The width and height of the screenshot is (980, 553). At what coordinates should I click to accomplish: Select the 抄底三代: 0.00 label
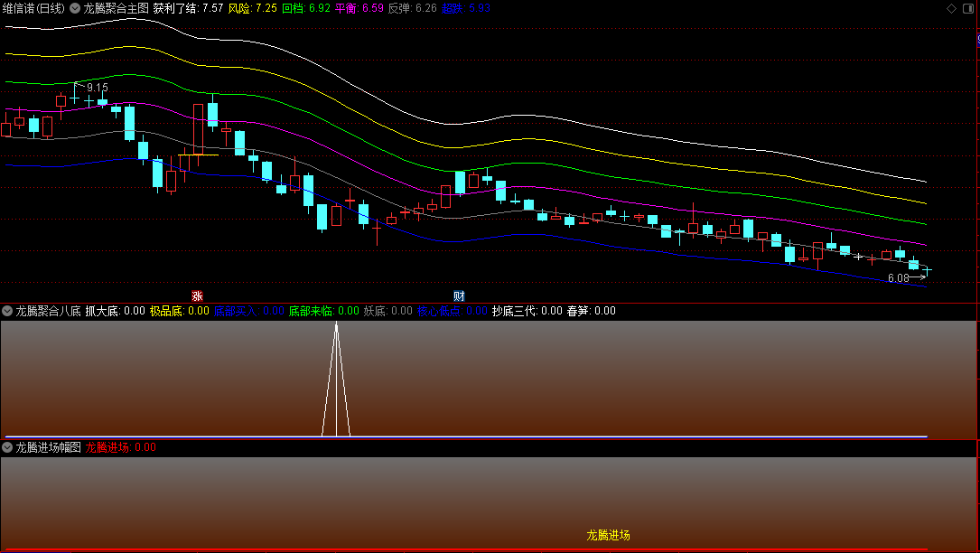[x=527, y=311]
